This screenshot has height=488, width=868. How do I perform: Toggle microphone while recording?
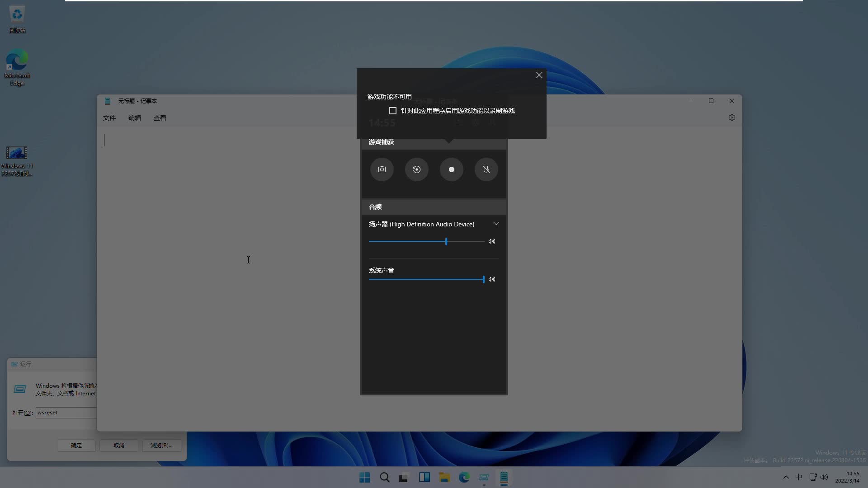click(486, 169)
